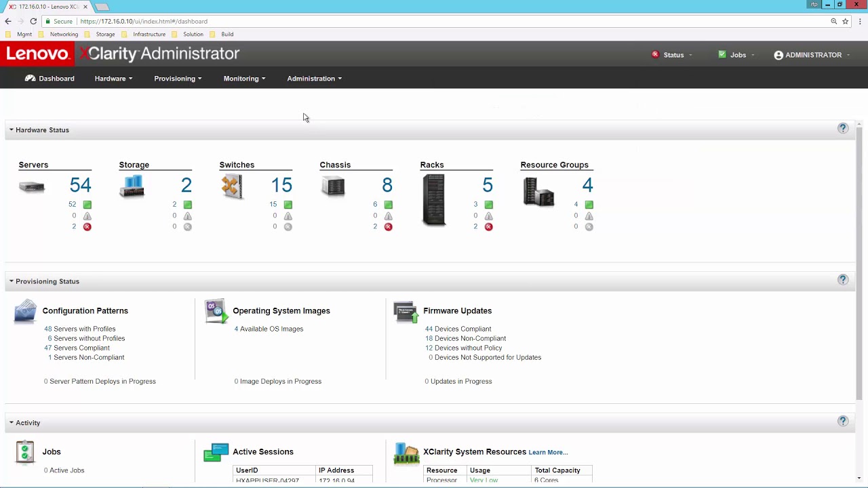The image size is (868, 488).
Task: Open the Monitoring menu
Action: click(x=244, y=79)
